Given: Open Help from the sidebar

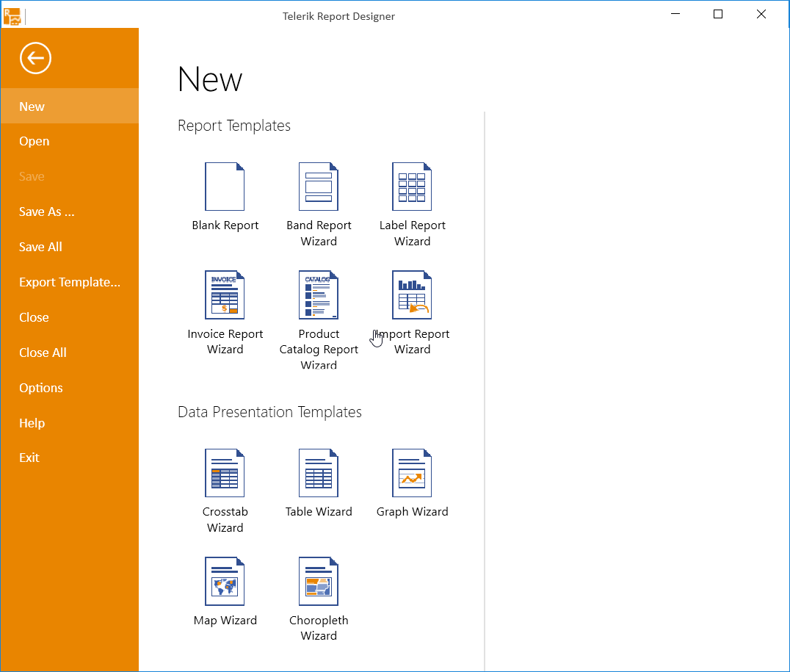Looking at the screenshot, I should (32, 424).
